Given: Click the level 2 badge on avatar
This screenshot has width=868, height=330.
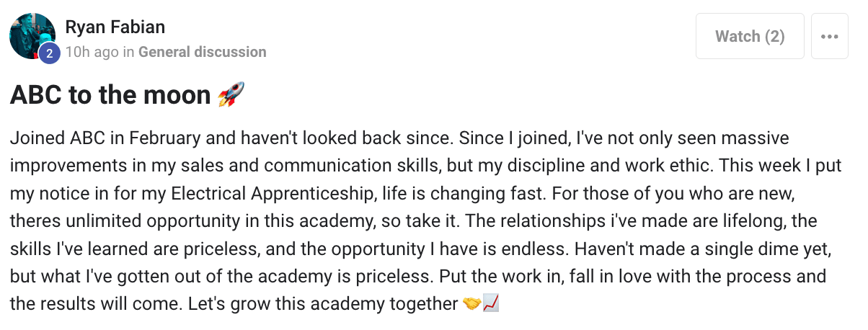Looking at the screenshot, I should (x=49, y=53).
